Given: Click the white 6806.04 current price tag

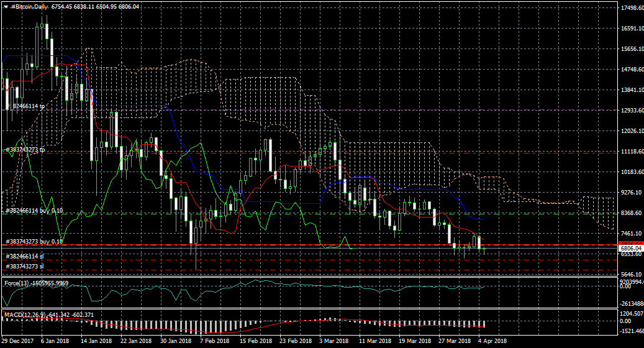Looking at the screenshot, I should 631,248.
